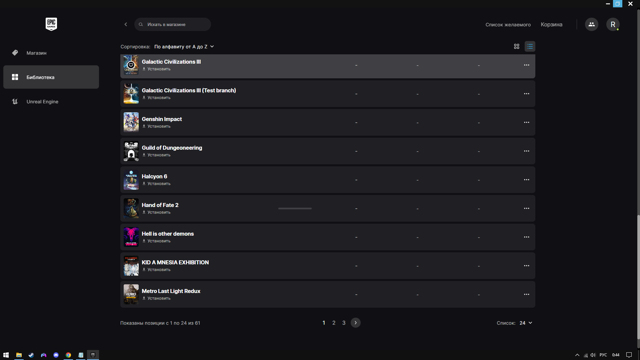Open options menu for Hand of Fate 2
Viewport: 640px width, 360px height.
(x=527, y=209)
